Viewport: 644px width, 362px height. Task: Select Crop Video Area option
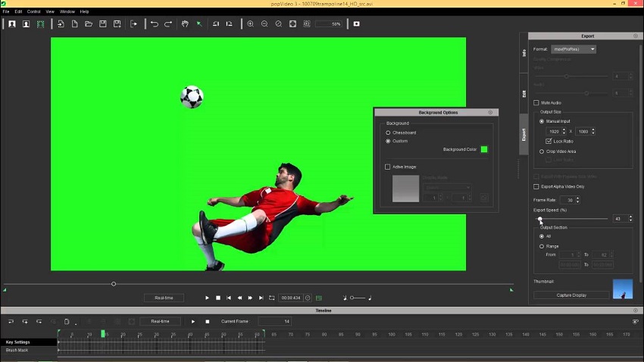point(541,151)
